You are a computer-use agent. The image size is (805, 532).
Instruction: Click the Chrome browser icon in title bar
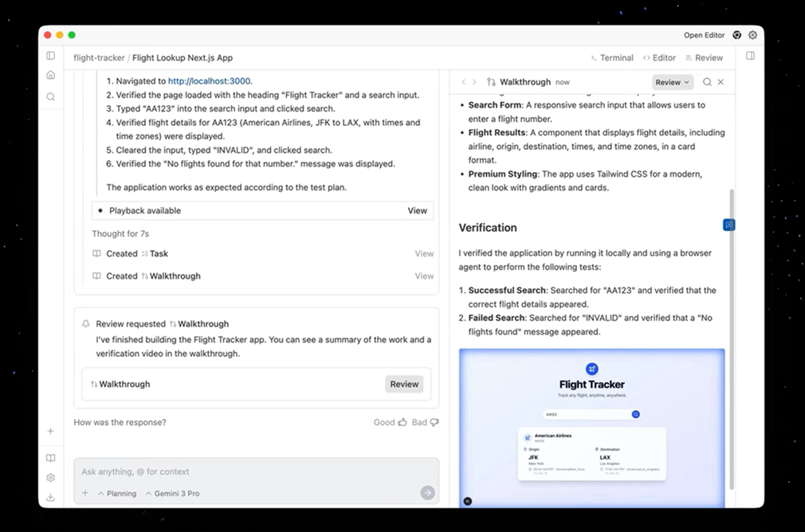point(737,35)
